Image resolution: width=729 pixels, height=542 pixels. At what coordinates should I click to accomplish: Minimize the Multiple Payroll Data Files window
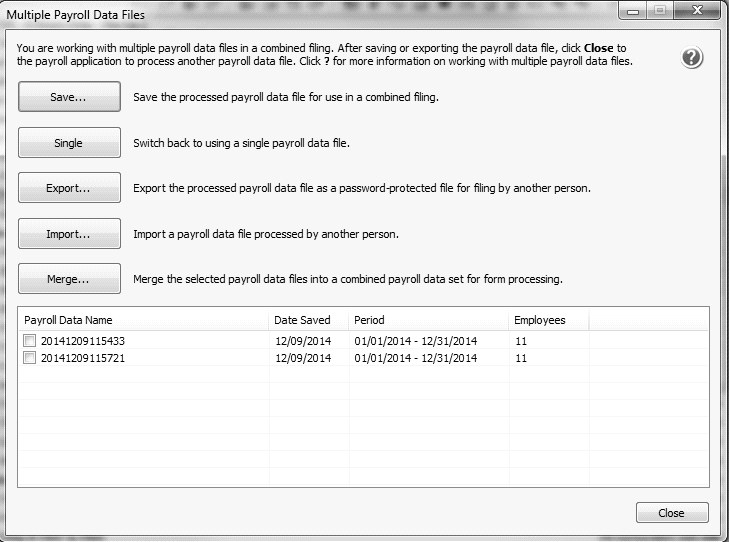coord(633,10)
